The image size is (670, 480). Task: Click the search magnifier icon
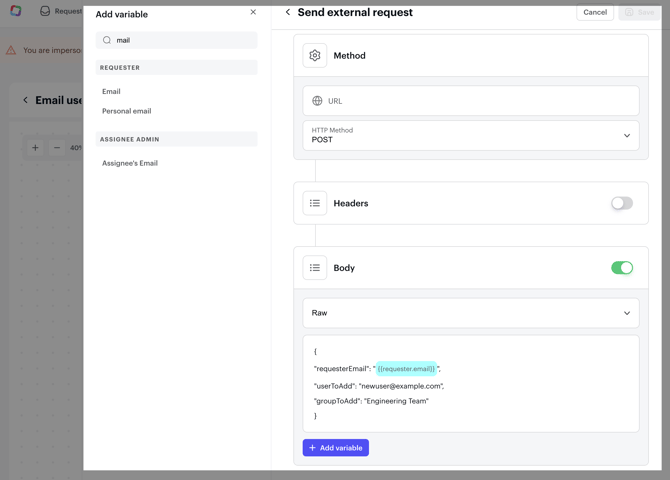point(107,41)
